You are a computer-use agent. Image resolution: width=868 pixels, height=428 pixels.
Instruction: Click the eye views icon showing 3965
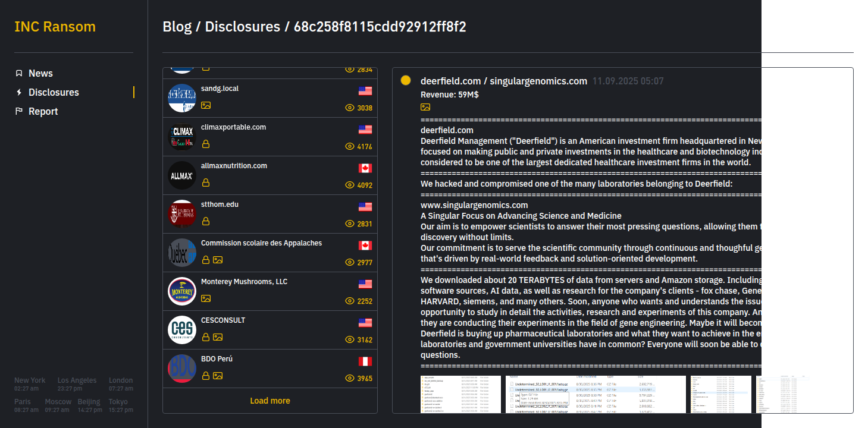click(x=350, y=378)
